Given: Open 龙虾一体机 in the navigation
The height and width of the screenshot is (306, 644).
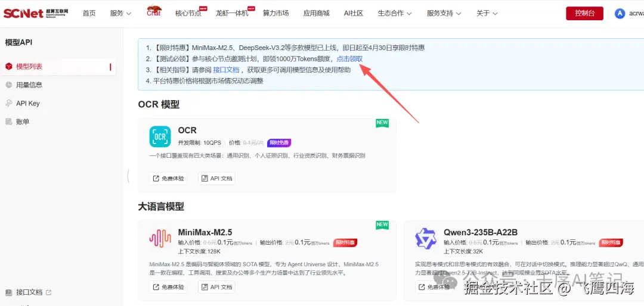Looking at the screenshot, I should [x=232, y=13].
